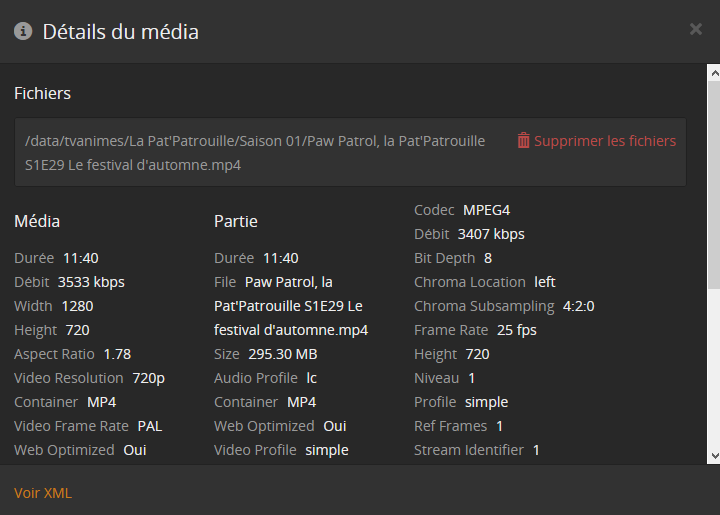Open the Voir XML link
Image resolution: width=720 pixels, height=515 pixels.
point(43,493)
